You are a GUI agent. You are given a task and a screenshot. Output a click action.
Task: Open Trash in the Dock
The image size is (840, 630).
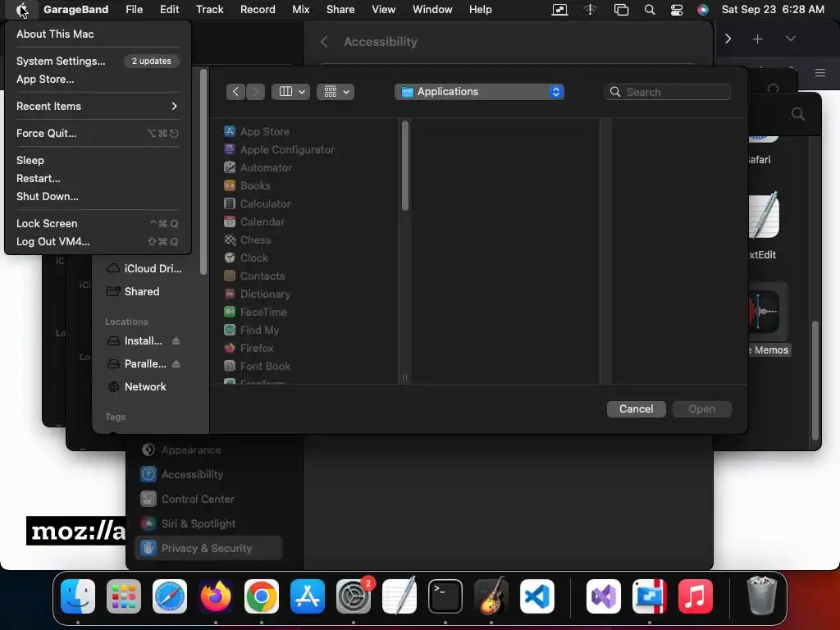click(761, 596)
